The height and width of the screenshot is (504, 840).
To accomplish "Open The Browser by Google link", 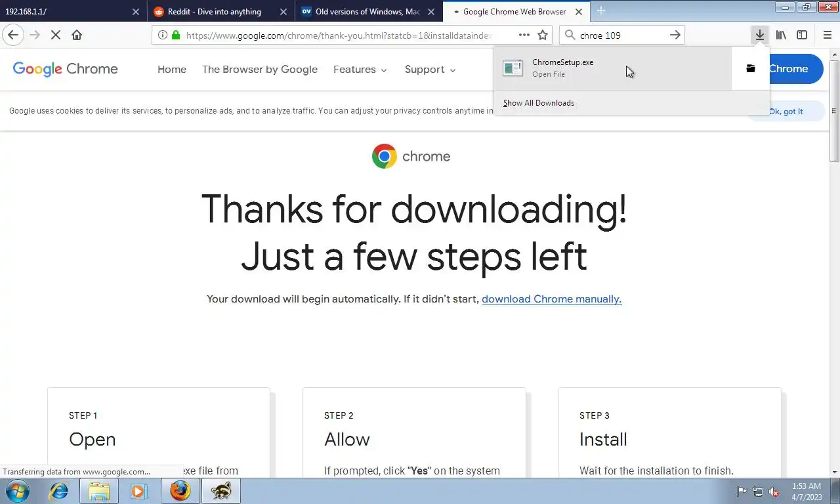I will pos(260,70).
